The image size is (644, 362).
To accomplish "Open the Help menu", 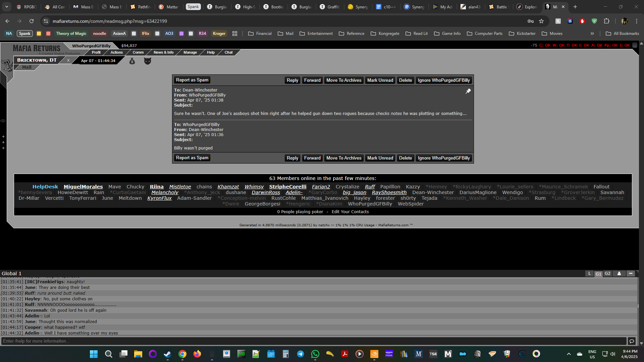I will tap(211, 52).
